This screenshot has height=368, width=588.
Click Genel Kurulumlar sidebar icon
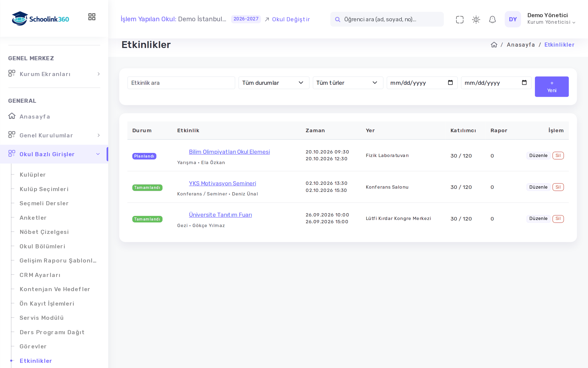(12, 135)
